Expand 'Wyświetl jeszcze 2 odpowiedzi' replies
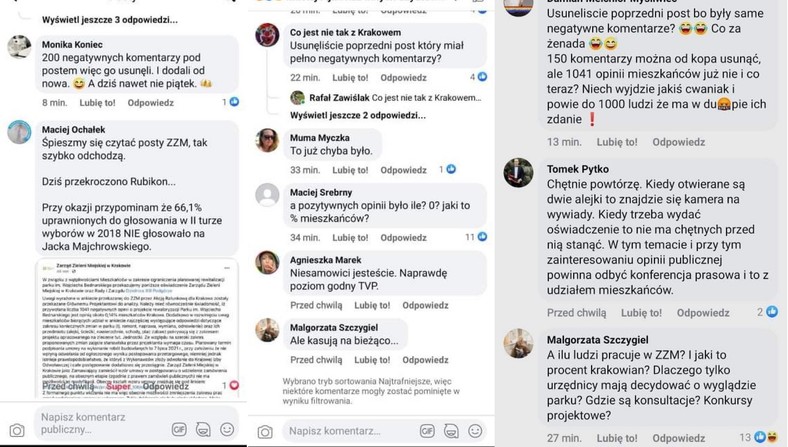 [x=357, y=115]
